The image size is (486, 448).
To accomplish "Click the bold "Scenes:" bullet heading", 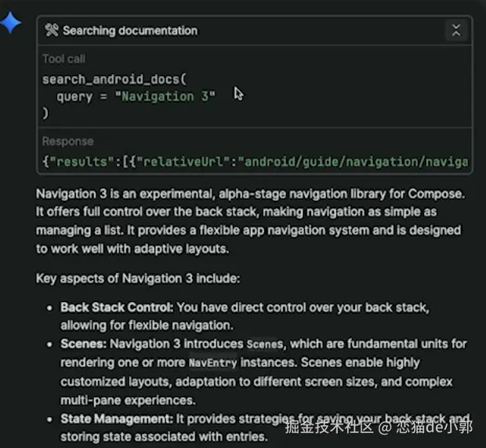I will 83,344.
